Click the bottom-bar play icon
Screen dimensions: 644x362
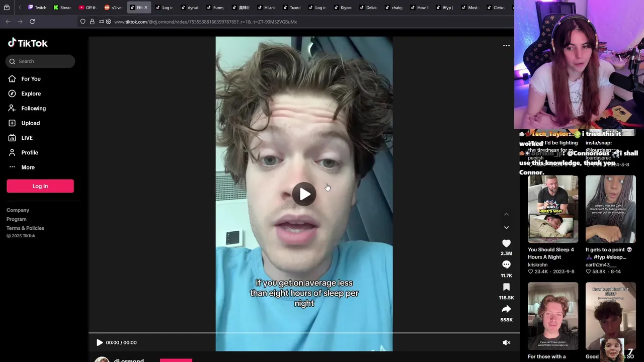pos(99,342)
